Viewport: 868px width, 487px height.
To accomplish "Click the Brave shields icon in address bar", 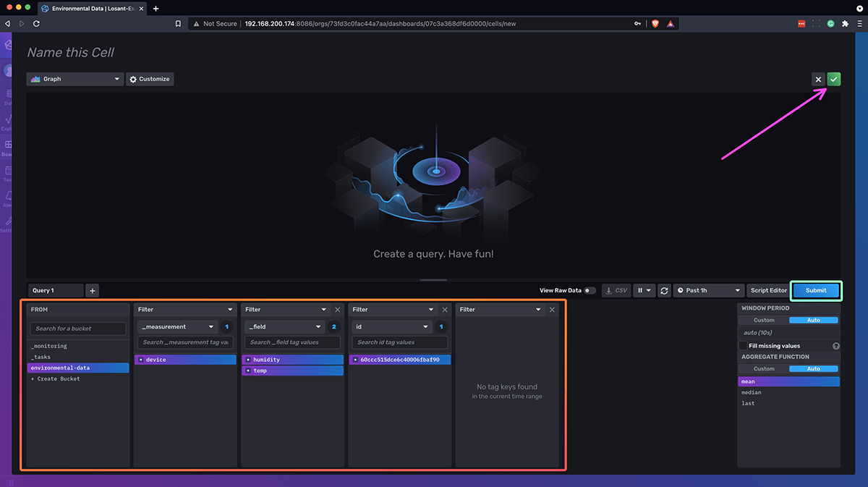I will point(655,23).
